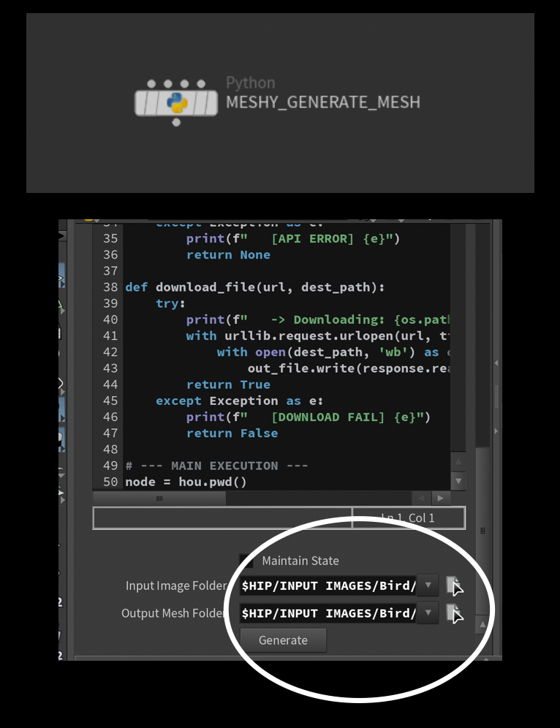Click the '[API ERROR]' print statement line
Image resolution: width=560 pixels, height=728 pixels.
pyautogui.click(x=293, y=238)
